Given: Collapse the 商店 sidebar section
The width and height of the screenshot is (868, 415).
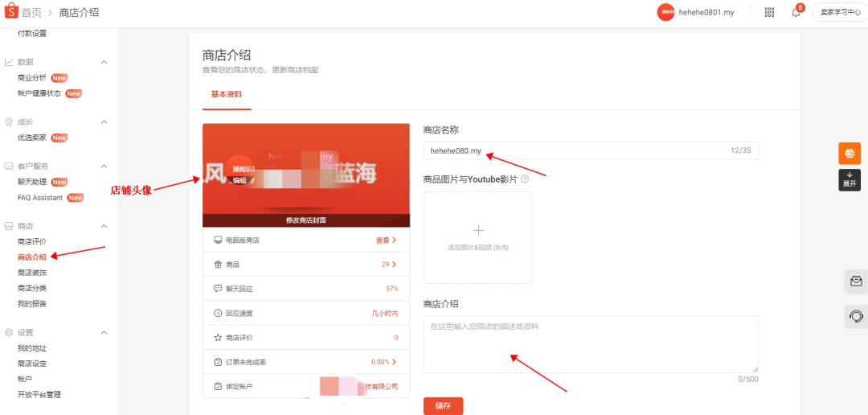Looking at the screenshot, I should point(104,226).
